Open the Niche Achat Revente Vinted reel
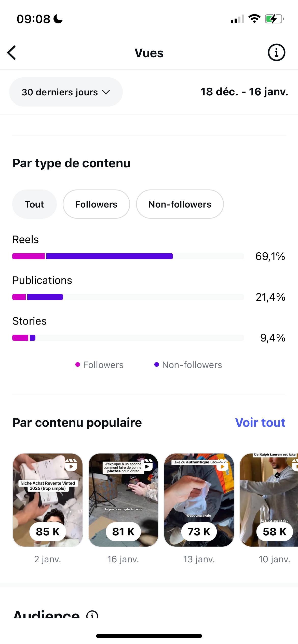The image size is (298, 644). (48, 500)
